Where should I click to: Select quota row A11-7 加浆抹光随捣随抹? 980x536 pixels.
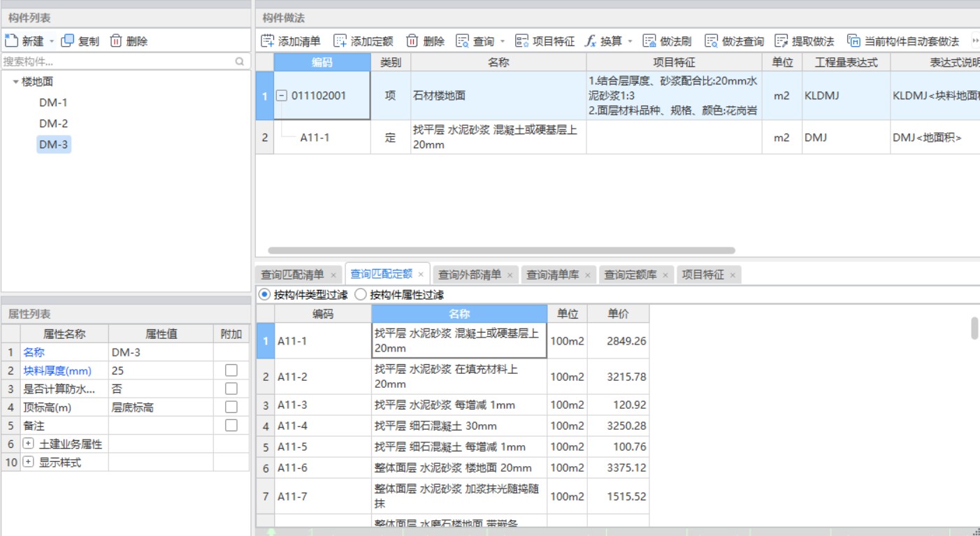452,497
